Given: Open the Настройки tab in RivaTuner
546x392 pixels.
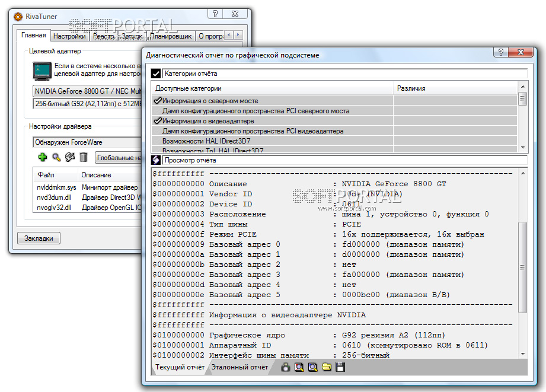Looking at the screenshot, I should [x=69, y=36].
